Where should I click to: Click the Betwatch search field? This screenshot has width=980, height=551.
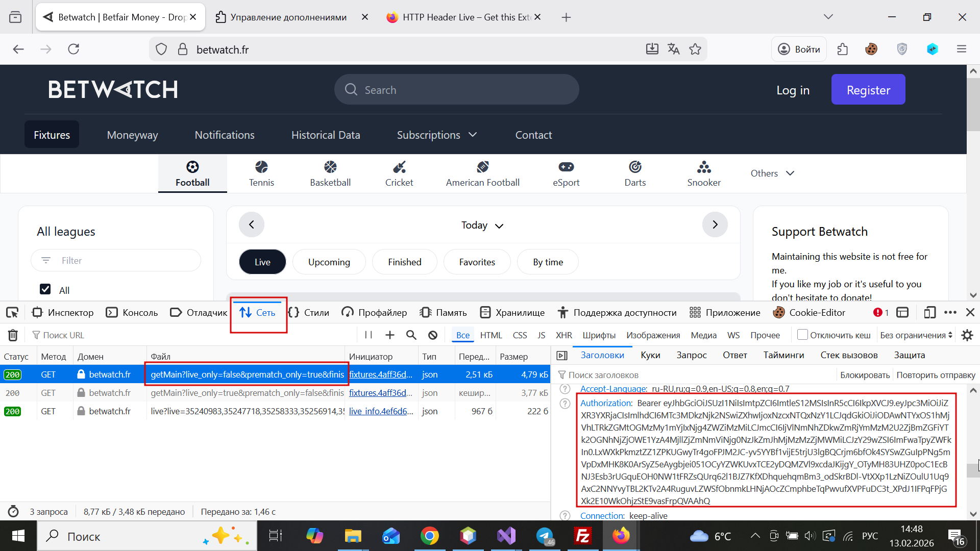457,90
